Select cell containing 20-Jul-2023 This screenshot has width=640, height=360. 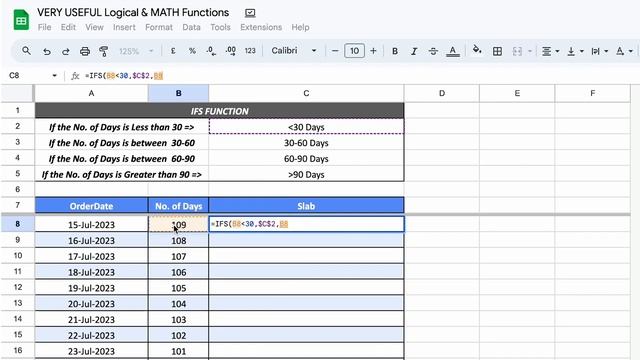(x=91, y=304)
